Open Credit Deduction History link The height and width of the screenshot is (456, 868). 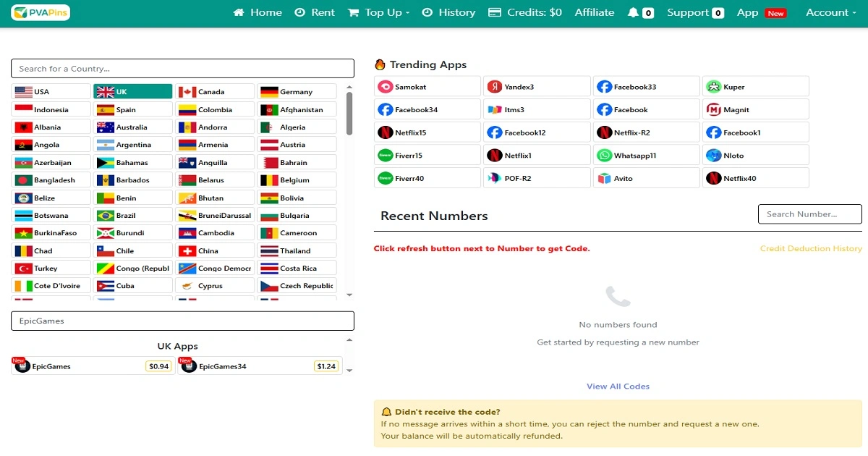point(811,248)
